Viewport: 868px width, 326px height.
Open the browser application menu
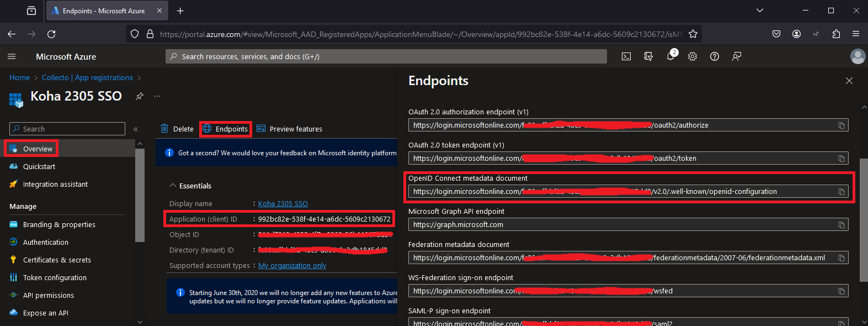click(856, 34)
